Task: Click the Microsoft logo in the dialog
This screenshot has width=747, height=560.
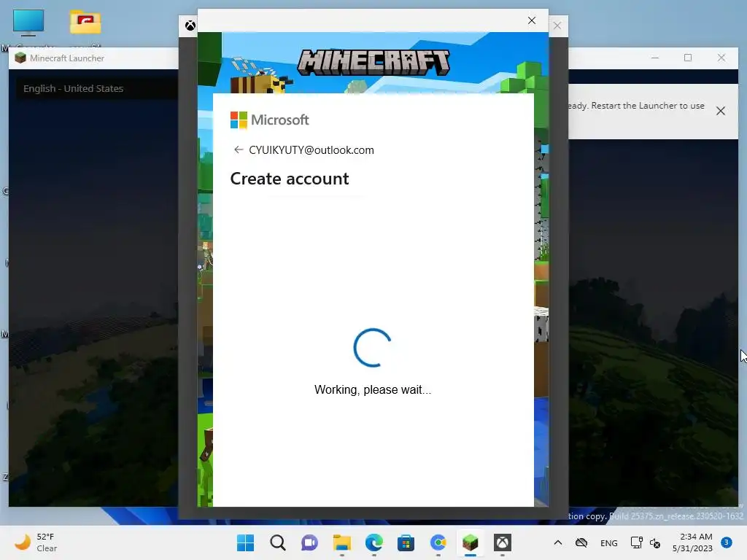Action: 270,120
